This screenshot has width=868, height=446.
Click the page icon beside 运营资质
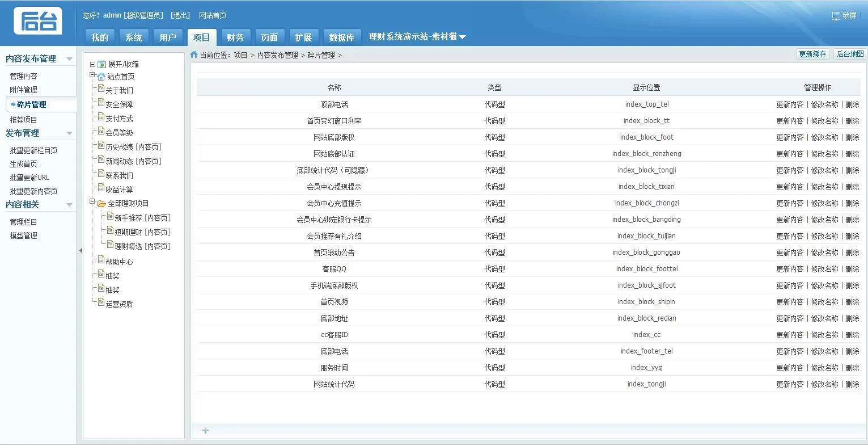pyautogui.click(x=101, y=303)
